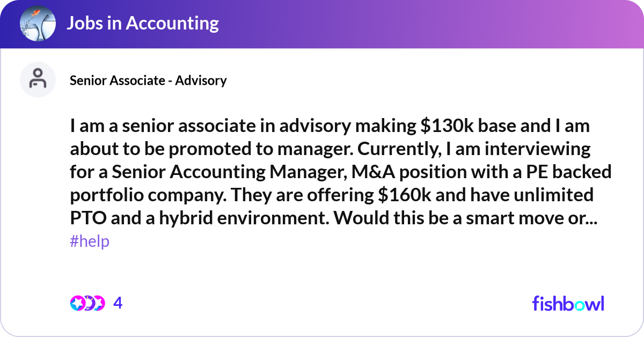Screen dimensions: 644x337
Task: Open the Jobs in Accounting bowl header
Action: (x=143, y=24)
